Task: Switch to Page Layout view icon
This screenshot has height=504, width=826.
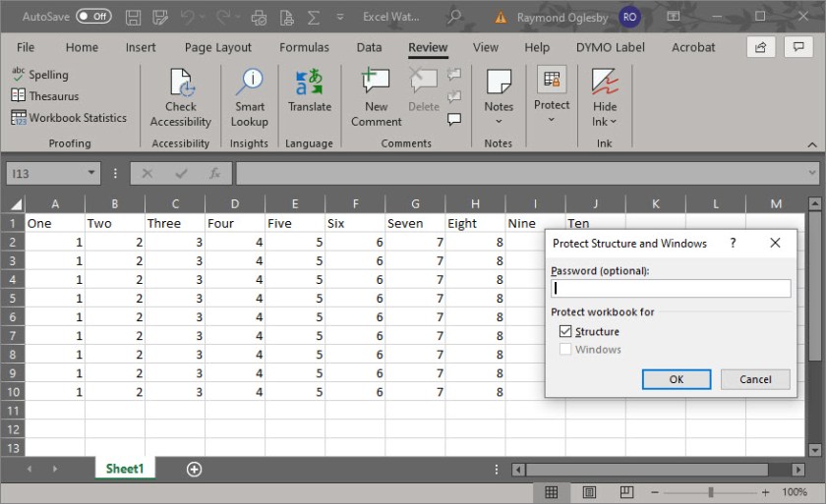Action: tap(589, 492)
